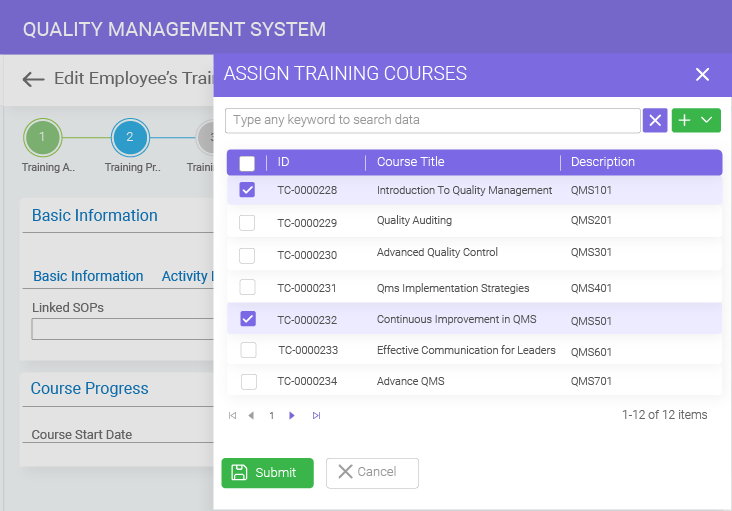Sort by the ID column header
Viewport: 732px width, 511px height.
pos(283,162)
